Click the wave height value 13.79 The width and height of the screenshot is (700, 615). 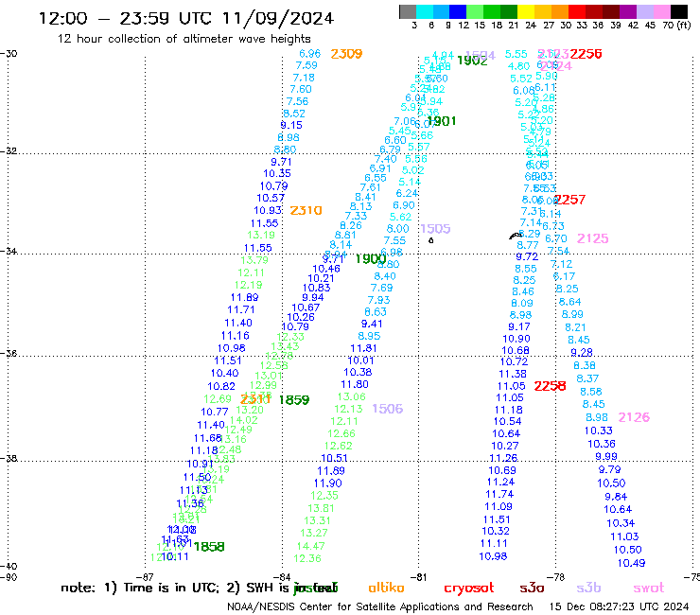[254, 260]
